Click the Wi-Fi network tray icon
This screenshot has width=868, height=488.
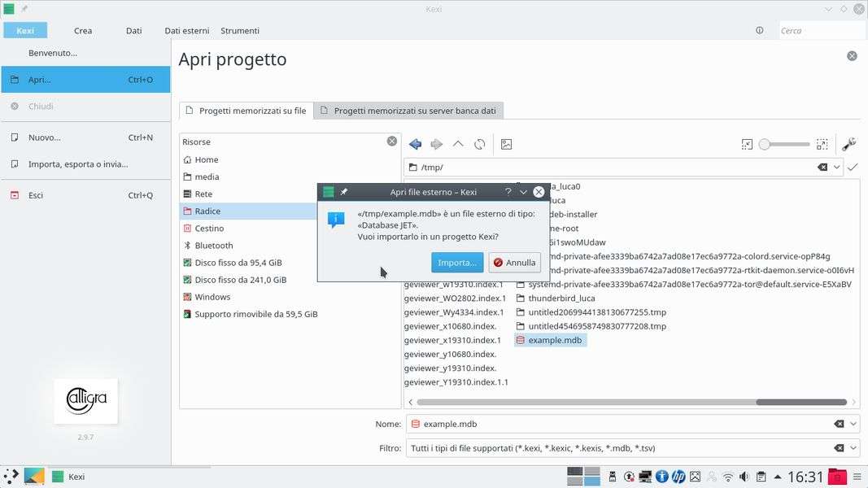(728, 477)
